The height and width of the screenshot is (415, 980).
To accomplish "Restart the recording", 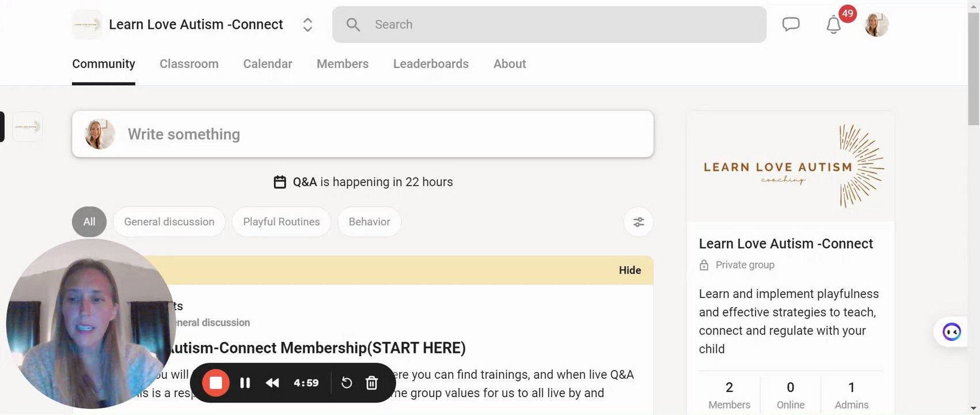I will click(347, 383).
